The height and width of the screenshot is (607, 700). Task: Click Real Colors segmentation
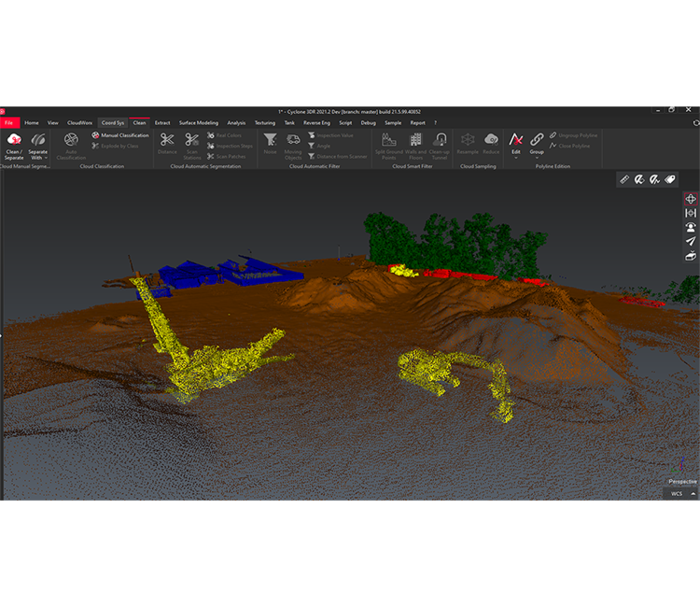224,135
